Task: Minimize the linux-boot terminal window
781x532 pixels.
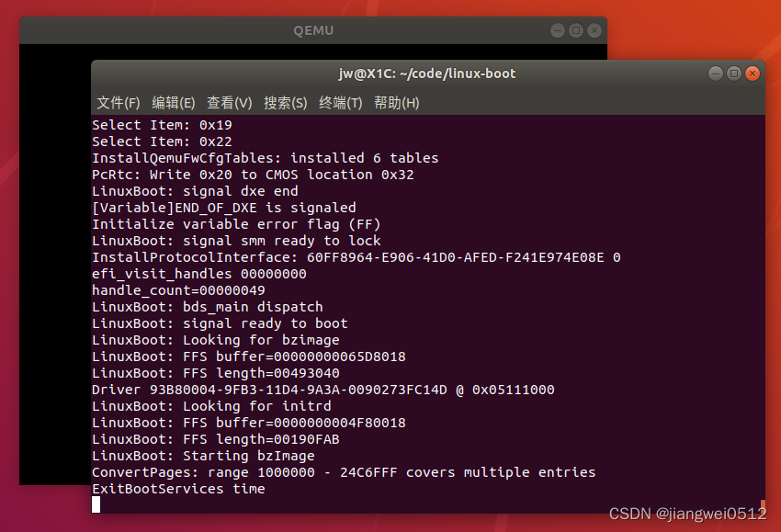Action: tap(716, 74)
